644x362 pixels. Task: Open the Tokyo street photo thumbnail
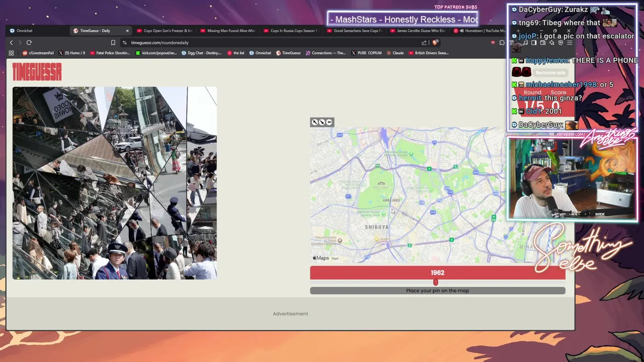pos(115,183)
